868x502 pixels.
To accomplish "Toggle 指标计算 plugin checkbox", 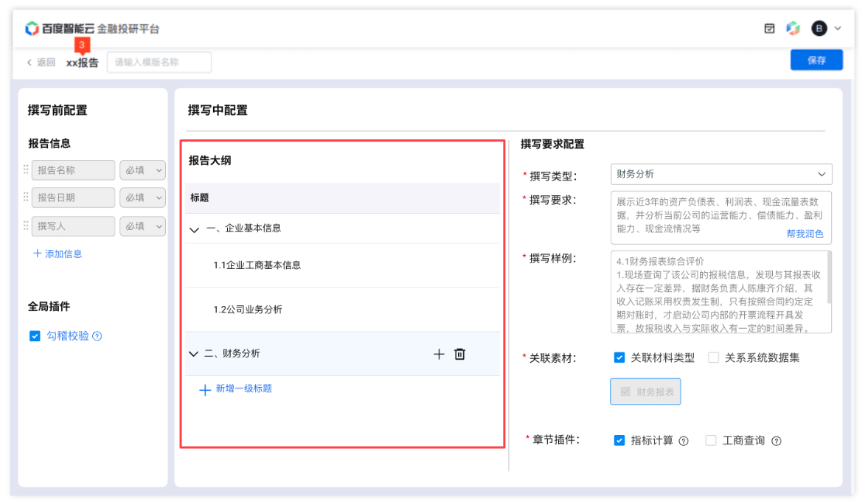I will pyautogui.click(x=619, y=441).
